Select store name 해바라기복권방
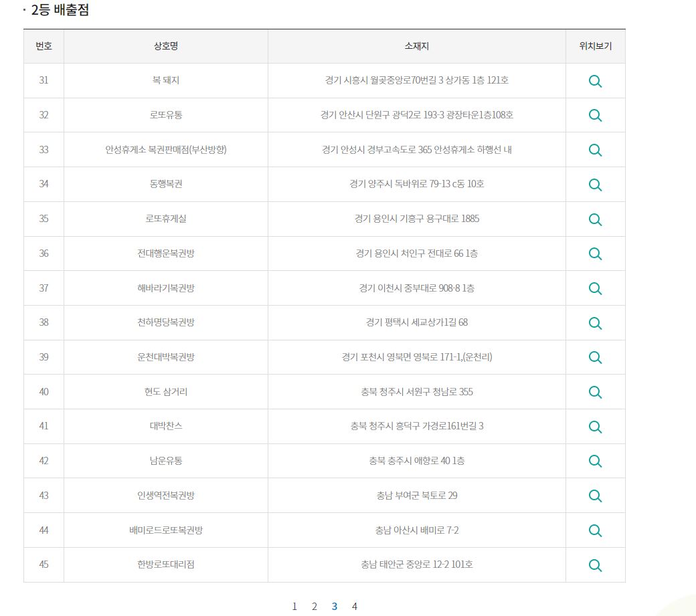This screenshot has width=696, height=616. tap(166, 288)
